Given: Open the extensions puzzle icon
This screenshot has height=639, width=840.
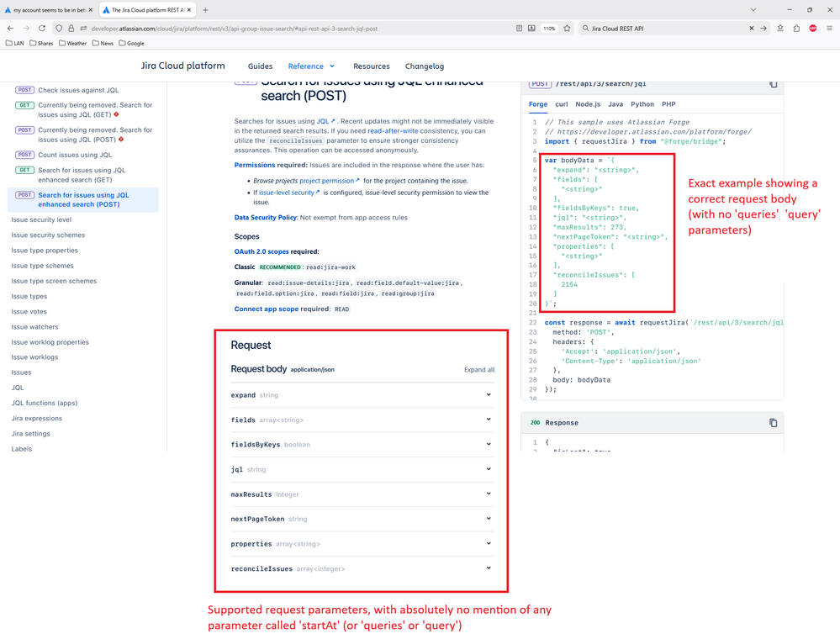Looking at the screenshot, I should [796, 29].
